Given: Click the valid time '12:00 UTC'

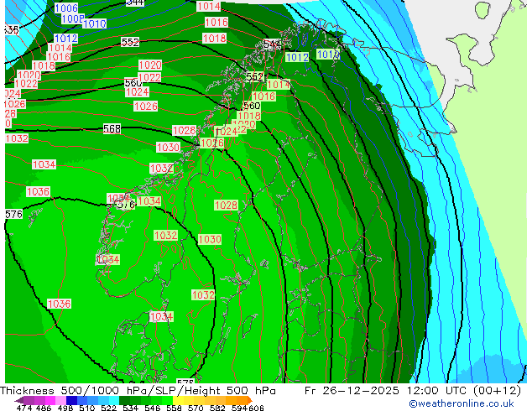Looking at the screenshot, I should click(439, 391).
